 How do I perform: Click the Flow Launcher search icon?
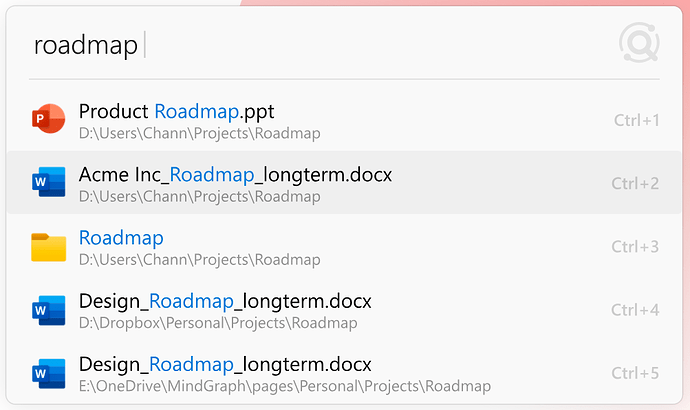638,44
